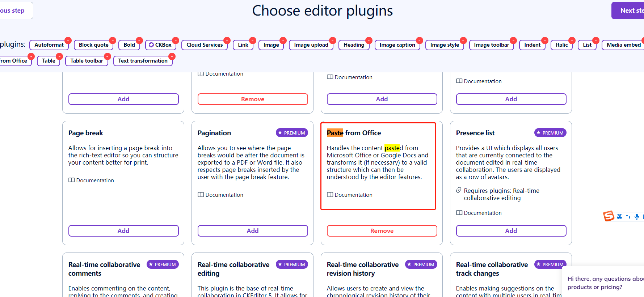Click the red minus badge on Block quote

point(113,41)
